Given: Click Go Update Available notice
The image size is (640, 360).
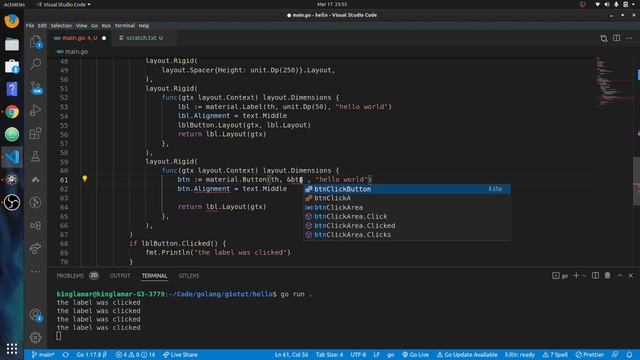Looking at the screenshot, I should (467, 355).
